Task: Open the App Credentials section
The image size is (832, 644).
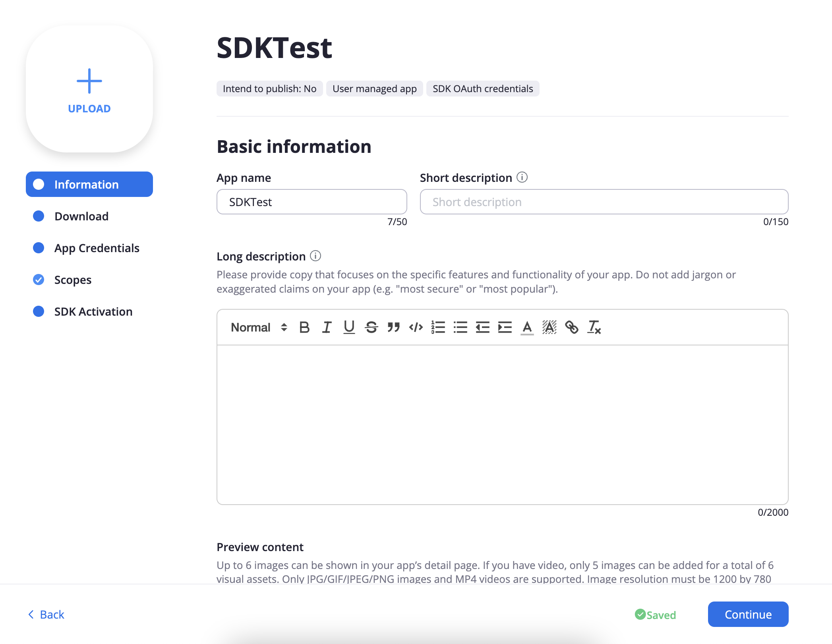Action: coord(97,248)
